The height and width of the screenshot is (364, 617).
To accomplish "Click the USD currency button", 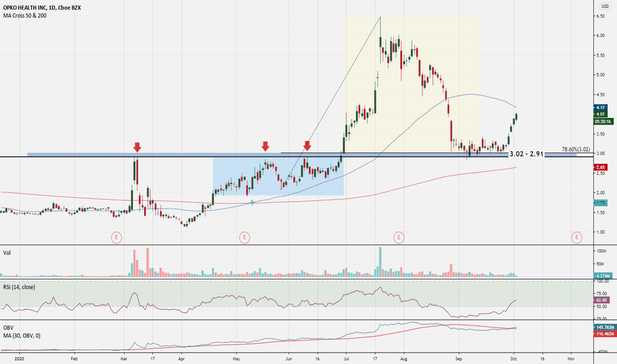I will coord(604,7).
